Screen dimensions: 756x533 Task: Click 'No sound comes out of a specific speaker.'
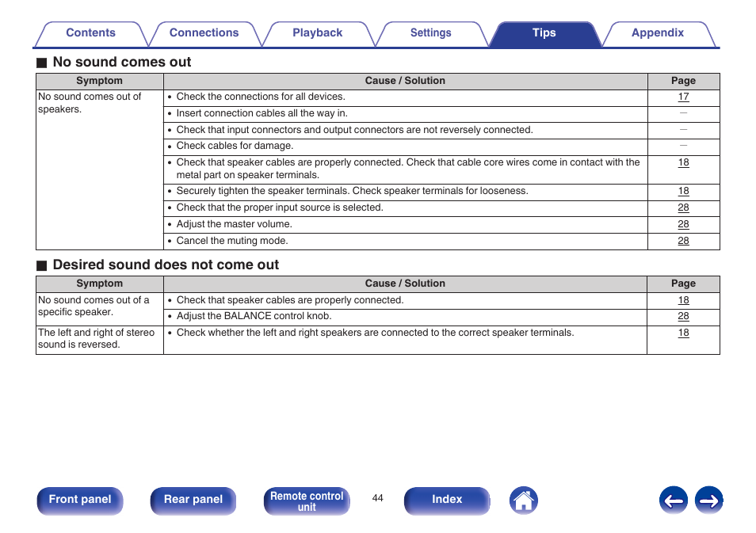(94, 306)
